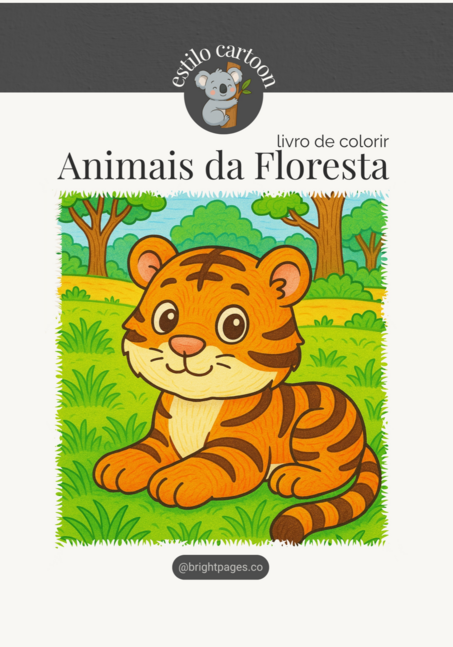Click the tiger's left eye
Viewport: 453px width, 647px height.
(x=166, y=318)
